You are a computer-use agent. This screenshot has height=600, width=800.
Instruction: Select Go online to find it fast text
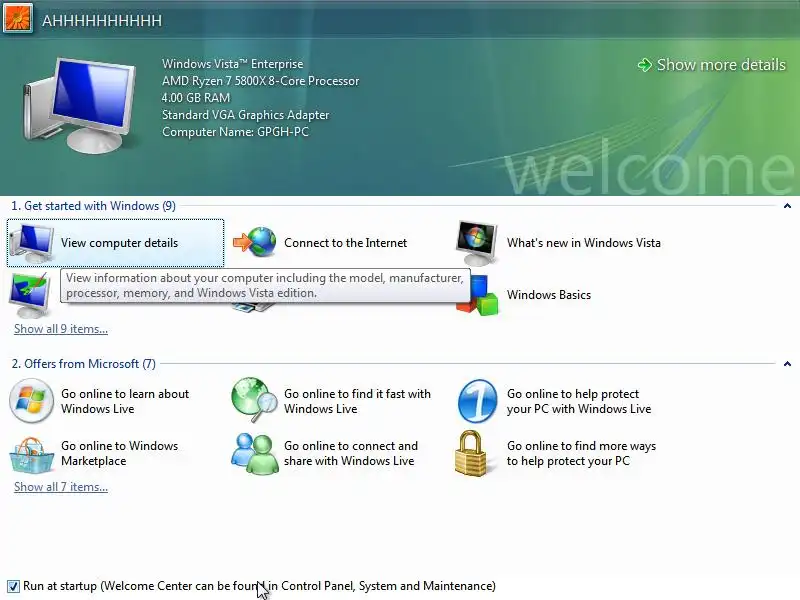(x=357, y=402)
